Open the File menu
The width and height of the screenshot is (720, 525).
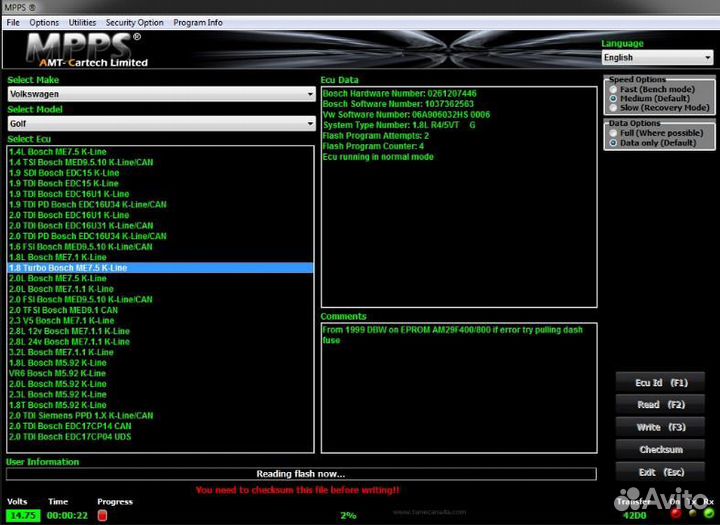[13, 23]
